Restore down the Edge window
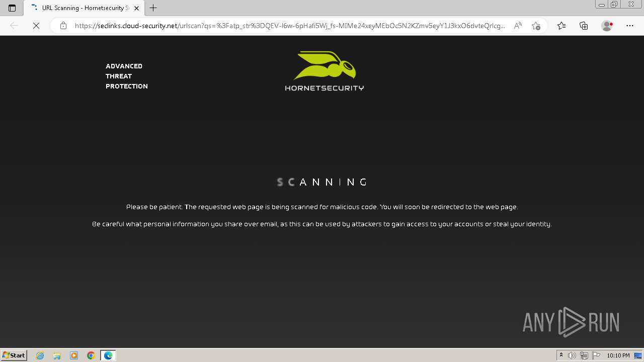This screenshot has width=644, height=362. coord(614,5)
